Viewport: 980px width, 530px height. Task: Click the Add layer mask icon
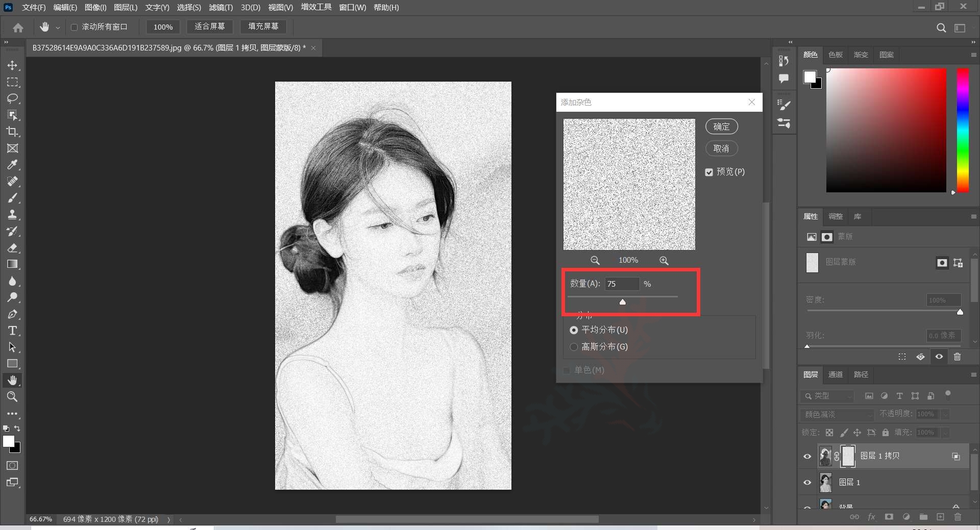pyautogui.click(x=888, y=517)
